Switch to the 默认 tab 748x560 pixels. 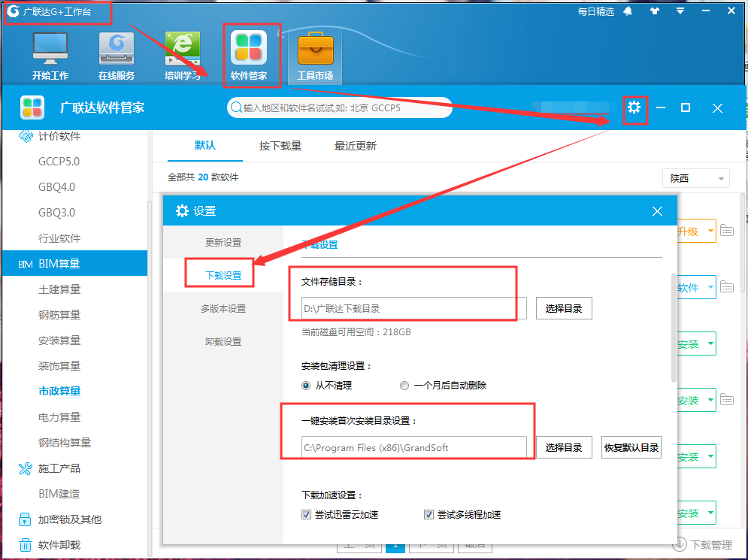205,146
